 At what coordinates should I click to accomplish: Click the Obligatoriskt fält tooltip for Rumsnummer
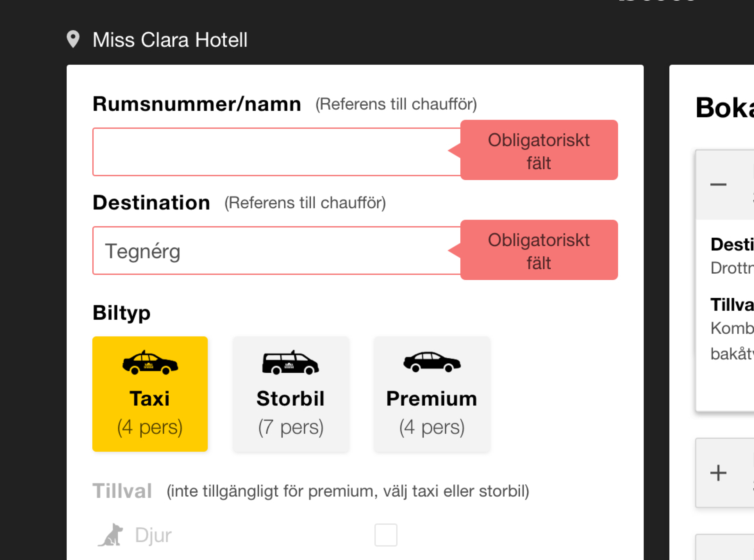(x=539, y=150)
